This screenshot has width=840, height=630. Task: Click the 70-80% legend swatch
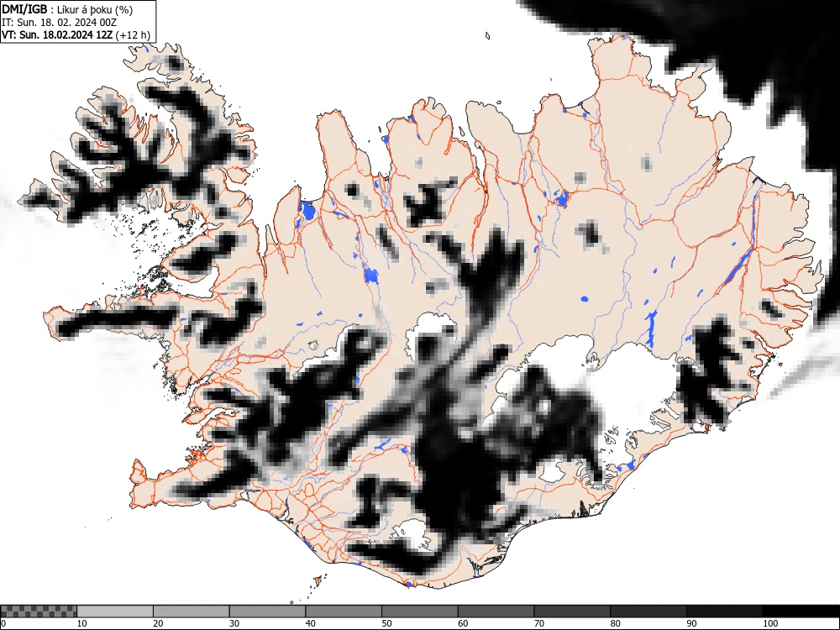tap(572, 612)
